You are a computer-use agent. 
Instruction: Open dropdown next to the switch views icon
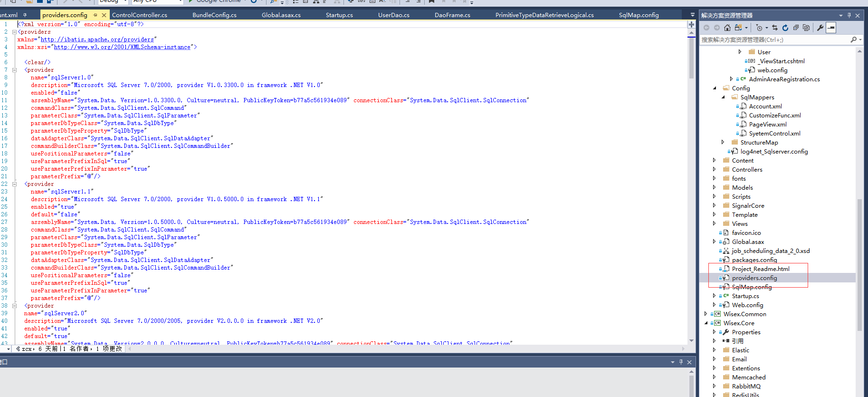746,28
